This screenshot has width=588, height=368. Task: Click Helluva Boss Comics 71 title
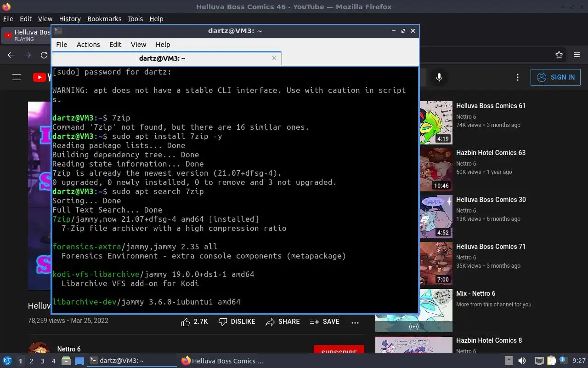point(491,247)
